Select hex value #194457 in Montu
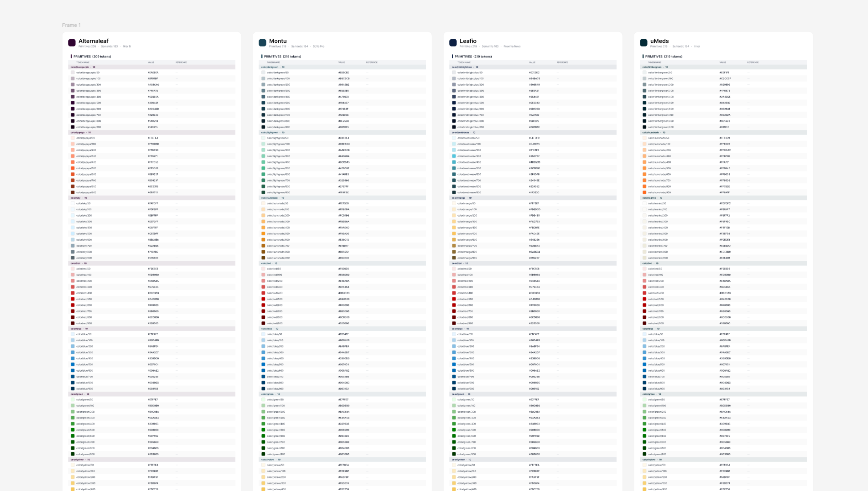This screenshot has height=491, width=868. [343, 103]
